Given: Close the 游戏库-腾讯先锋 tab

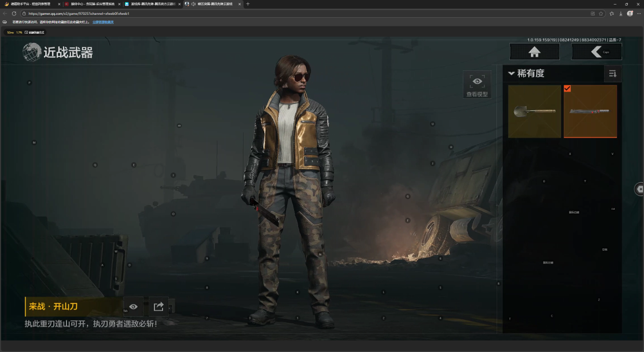Looking at the screenshot, I should coord(179,4).
